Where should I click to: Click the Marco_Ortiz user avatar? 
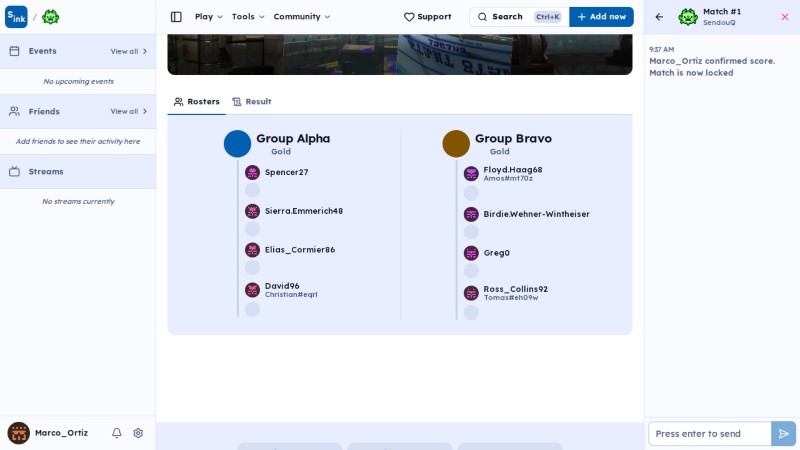pyautogui.click(x=18, y=433)
